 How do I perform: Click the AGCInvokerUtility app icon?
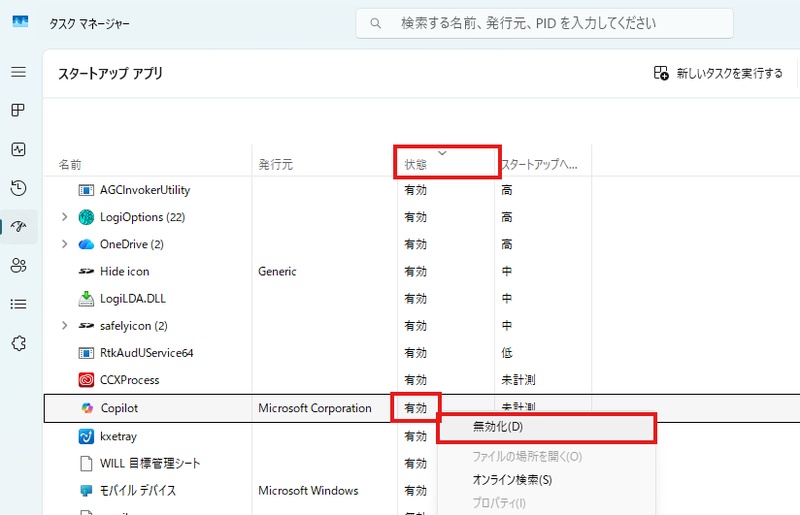click(86, 190)
